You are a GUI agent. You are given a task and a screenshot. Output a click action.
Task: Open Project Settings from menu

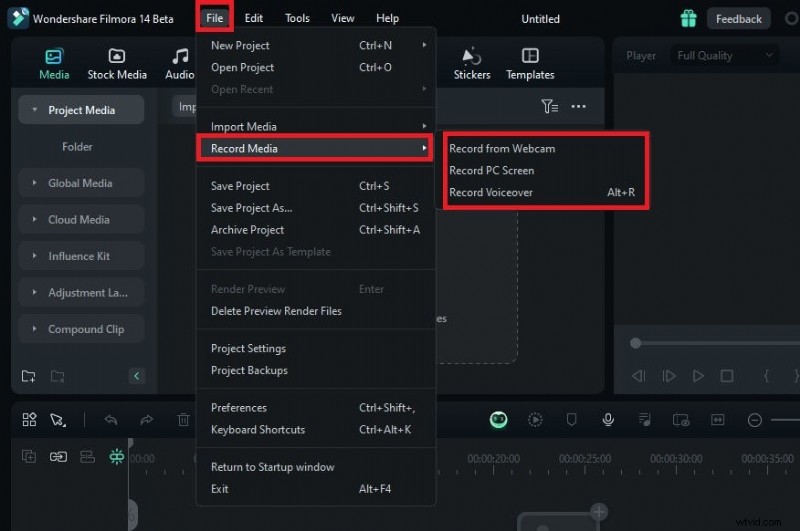tap(315, 348)
